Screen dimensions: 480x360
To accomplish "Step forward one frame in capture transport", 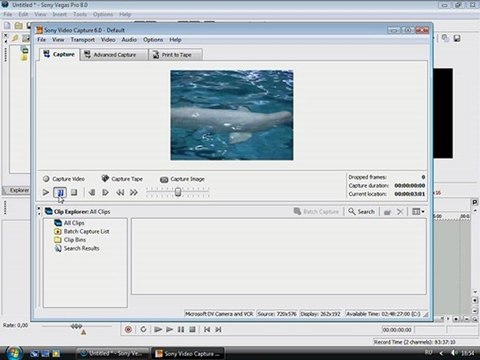I will pos(105,192).
